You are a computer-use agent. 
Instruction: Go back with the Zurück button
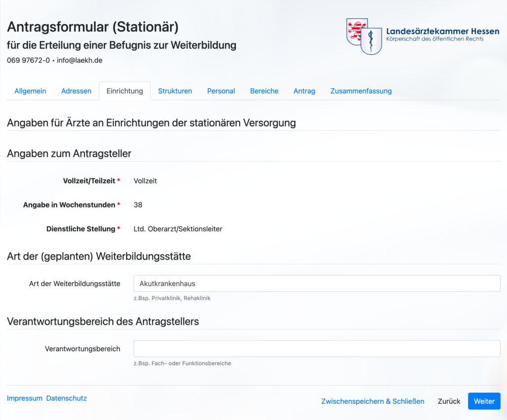[x=449, y=401]
